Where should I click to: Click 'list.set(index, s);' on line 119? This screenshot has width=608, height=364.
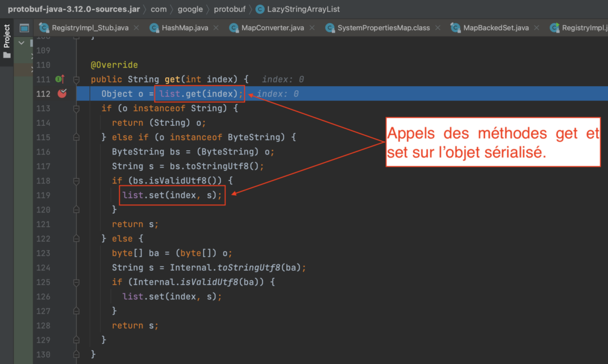[172, 195]
